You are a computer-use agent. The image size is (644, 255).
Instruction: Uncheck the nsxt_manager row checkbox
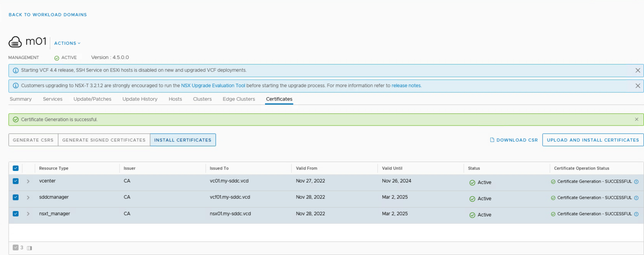[x=16, y=214]
